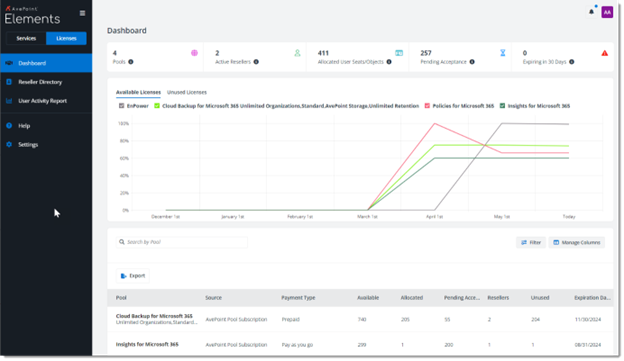
Task: Switch to the Services tab
Action: (x=26, y=38)
